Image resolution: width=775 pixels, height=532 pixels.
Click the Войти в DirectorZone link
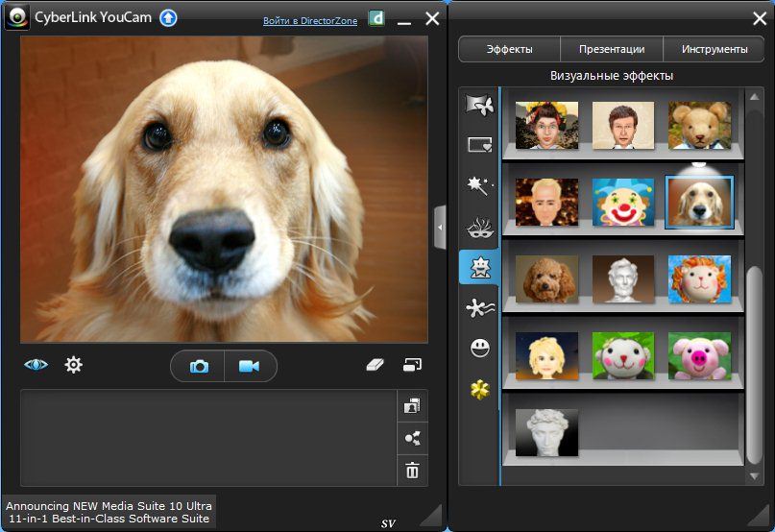point(310,20)
